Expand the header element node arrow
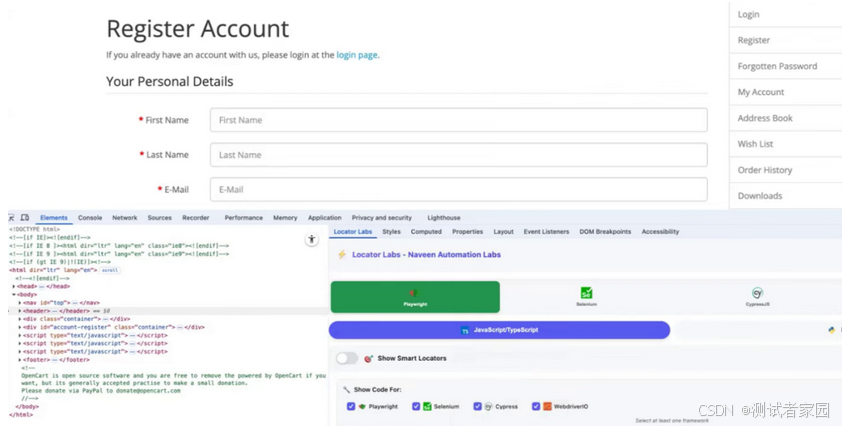 (x=20, y=311)
